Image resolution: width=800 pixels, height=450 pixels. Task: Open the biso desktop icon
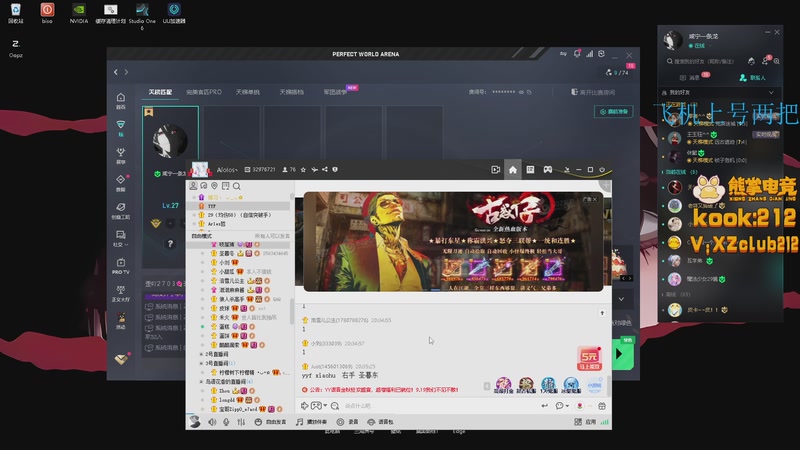tap(47, 13)
